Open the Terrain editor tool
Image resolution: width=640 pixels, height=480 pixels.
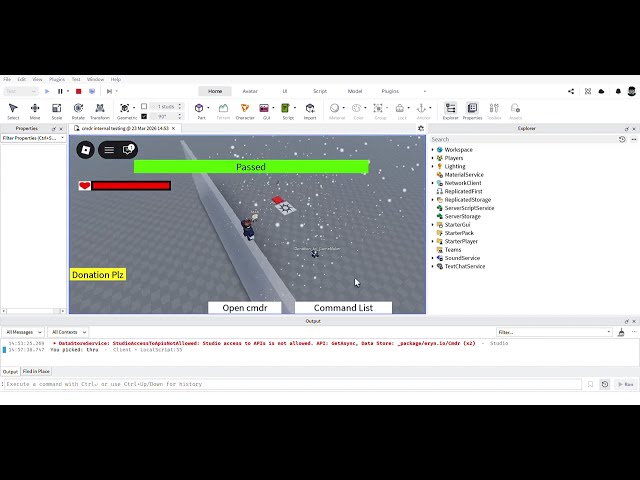coord(223,111)
